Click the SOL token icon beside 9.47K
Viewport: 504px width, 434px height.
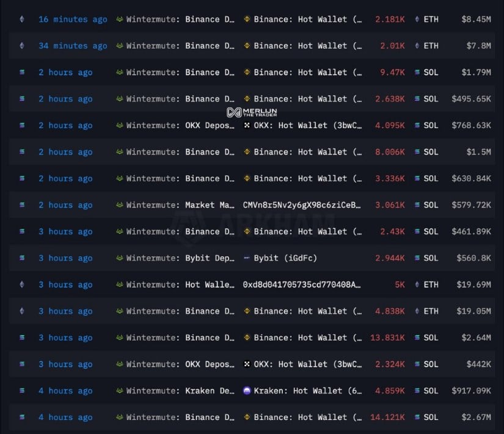(417, 73)
